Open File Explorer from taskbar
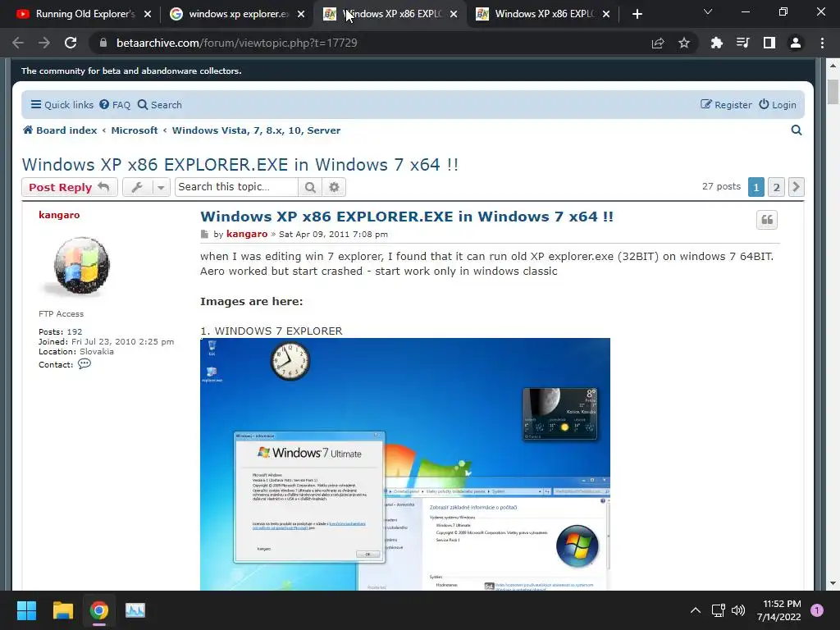The height and width of the screenshot is (630, 840). coord(62,610)
